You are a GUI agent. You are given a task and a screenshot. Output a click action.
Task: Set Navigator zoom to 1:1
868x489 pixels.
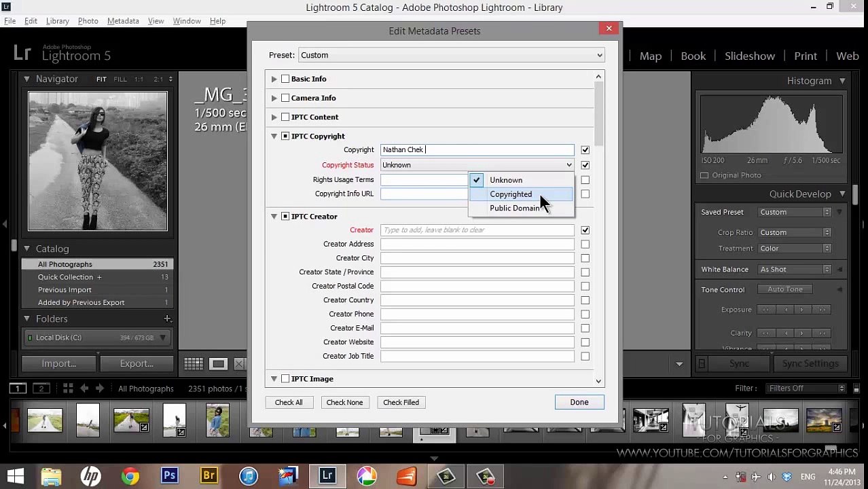[x=139, y=79]
